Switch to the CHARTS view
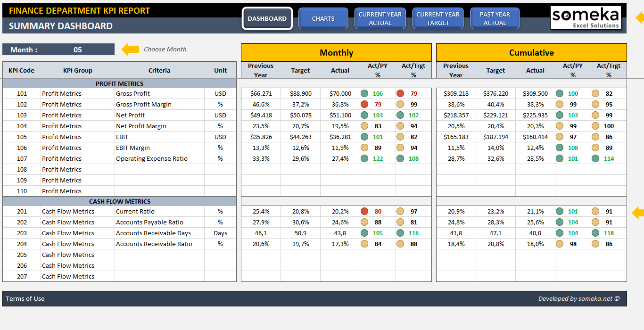The width and height of the screenshot is (644, 330). 323,18
